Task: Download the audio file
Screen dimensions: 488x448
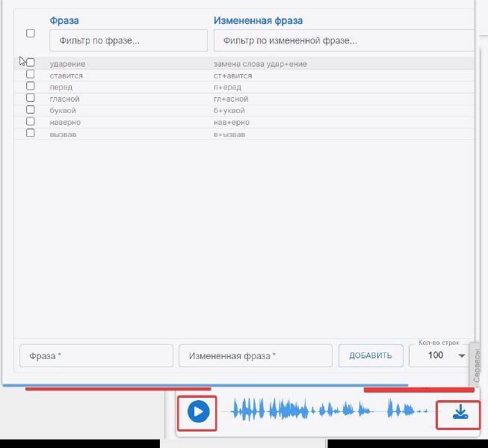Action: (x=460, y=411)
